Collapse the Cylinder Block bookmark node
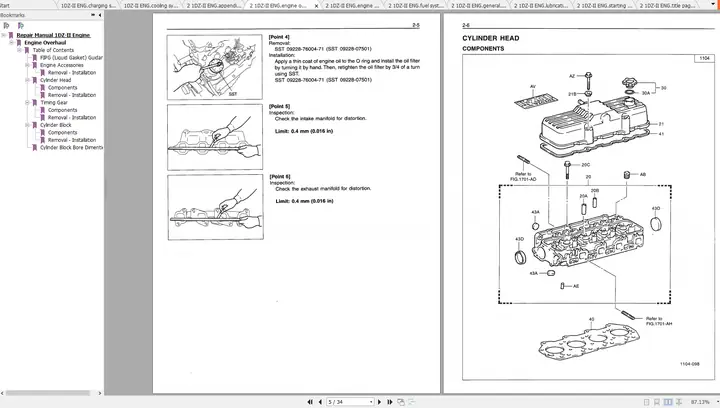The width and height of the screenshot is (720, 408). pyautogui.click(x=27, y=125)
